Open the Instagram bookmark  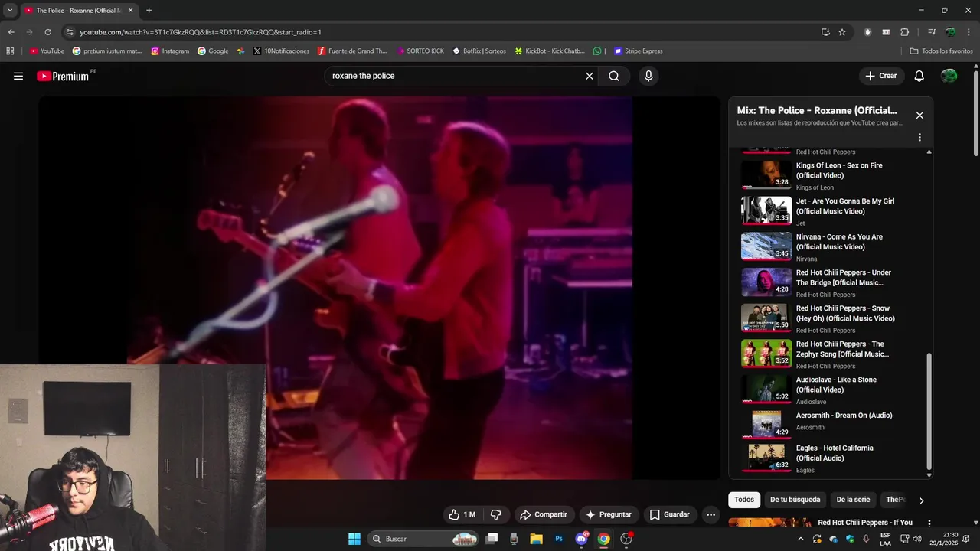coord(170,51)
